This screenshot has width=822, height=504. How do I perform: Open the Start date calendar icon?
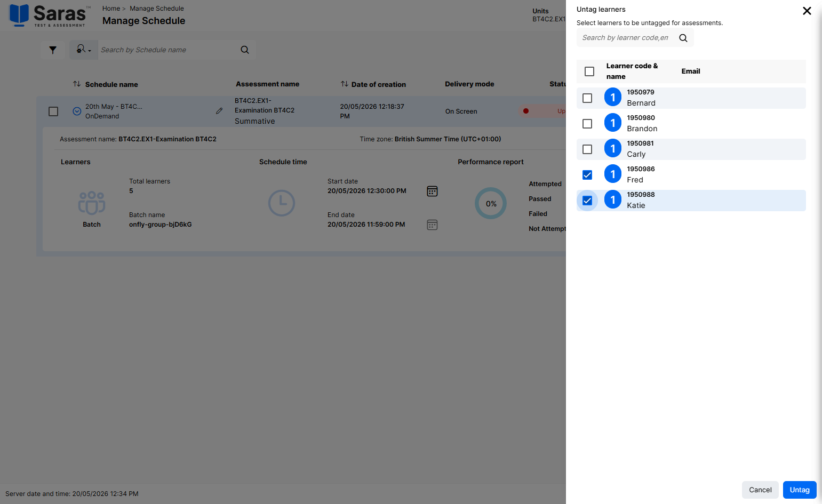(x=432, y=191)
